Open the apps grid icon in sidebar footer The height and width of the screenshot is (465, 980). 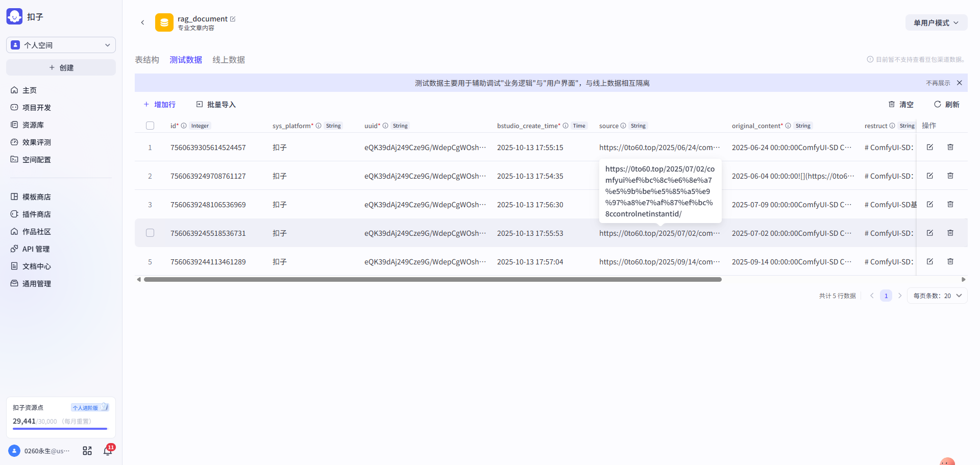point(87,451)
